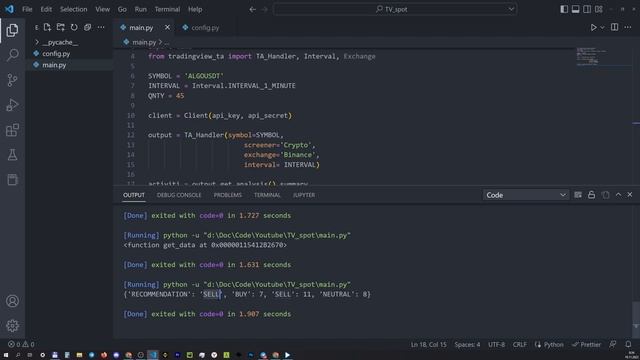Screen dimensions: 640x360
Task: Open editor more actions menu
Action: 628,27
